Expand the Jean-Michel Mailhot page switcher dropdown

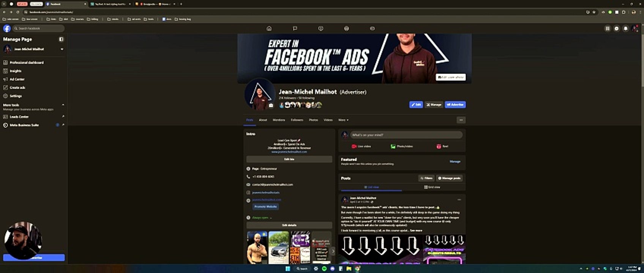(x=62, y=49)
